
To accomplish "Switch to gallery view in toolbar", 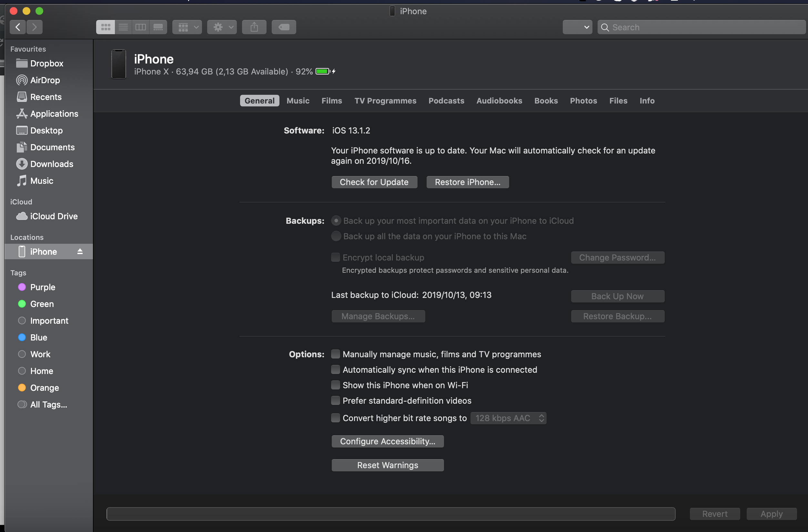I will click(158, 27).
